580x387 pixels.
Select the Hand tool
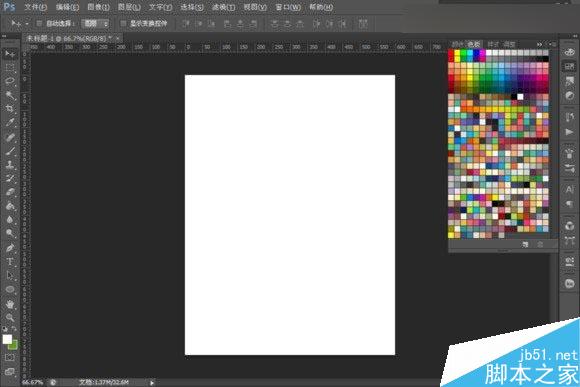[x=10, y=304]
